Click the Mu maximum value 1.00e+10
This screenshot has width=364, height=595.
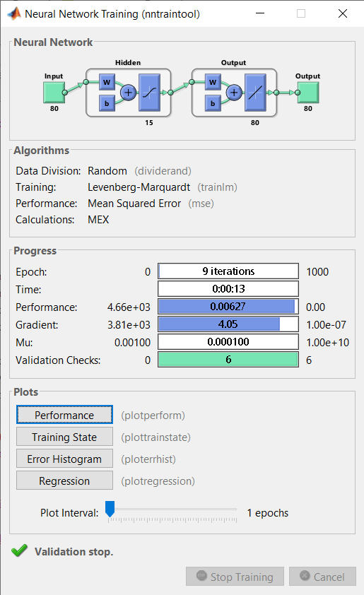coord(327,342)
